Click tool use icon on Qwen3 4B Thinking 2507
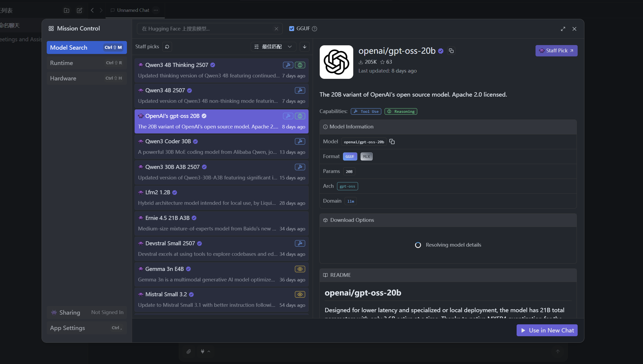 click(288, 65)
